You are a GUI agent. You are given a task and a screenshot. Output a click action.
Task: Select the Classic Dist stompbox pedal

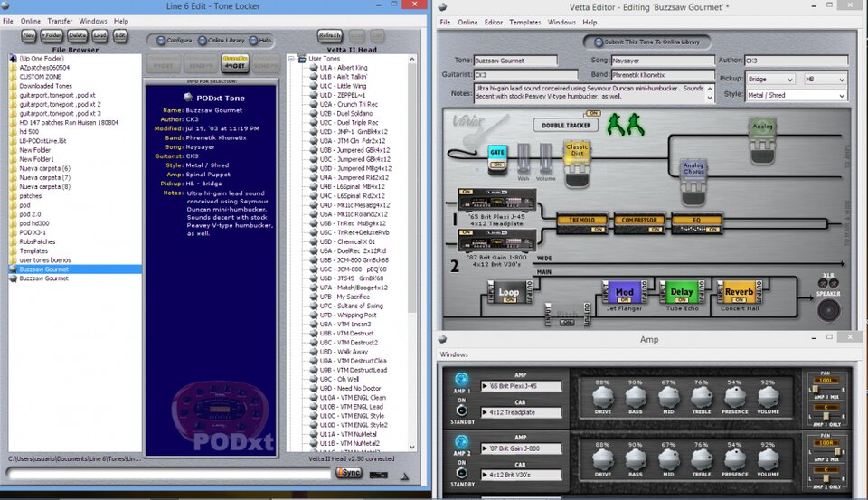coord(577,164)
